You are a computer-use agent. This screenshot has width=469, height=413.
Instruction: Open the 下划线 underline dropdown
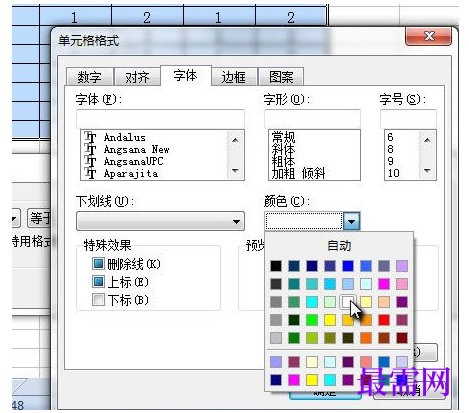click(160, 221)
